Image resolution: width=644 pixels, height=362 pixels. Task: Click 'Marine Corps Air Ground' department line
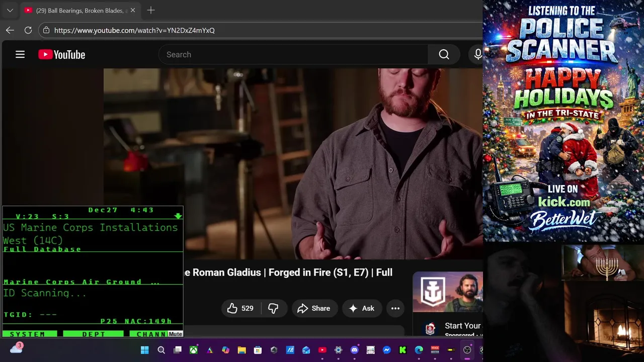(x=80, y=282)
